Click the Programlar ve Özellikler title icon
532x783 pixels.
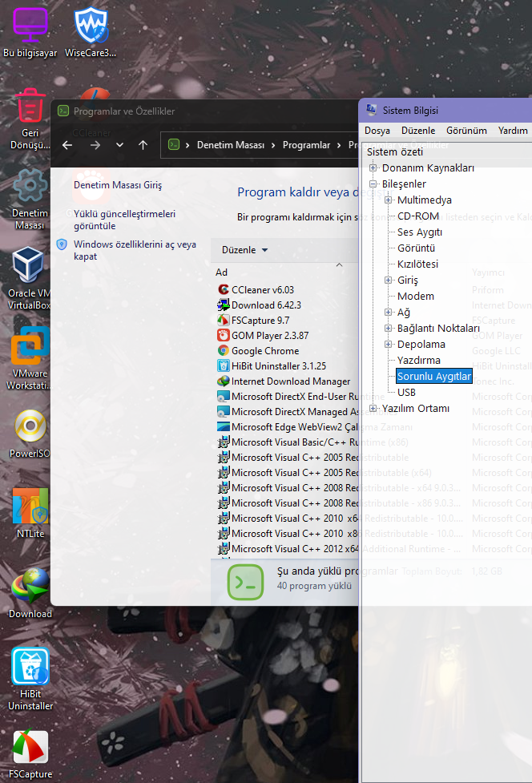click(62, 111)
